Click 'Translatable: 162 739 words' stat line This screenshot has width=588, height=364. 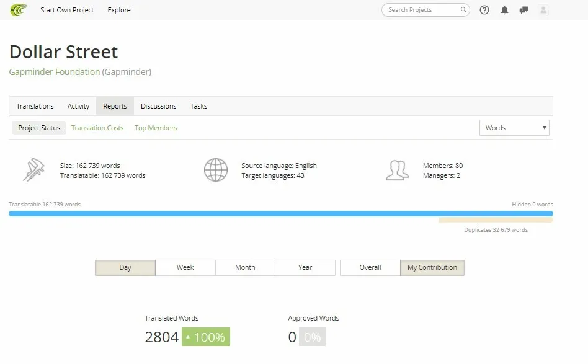point(103,176)
